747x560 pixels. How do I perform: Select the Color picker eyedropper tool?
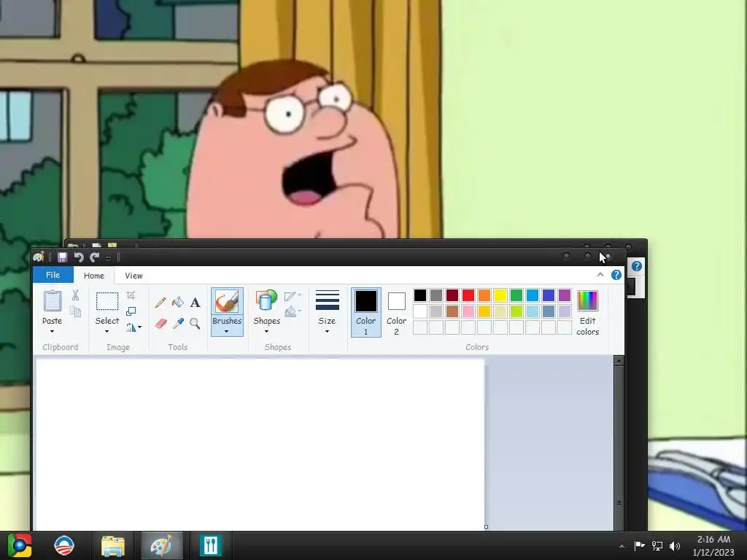(x=178, y=323)
